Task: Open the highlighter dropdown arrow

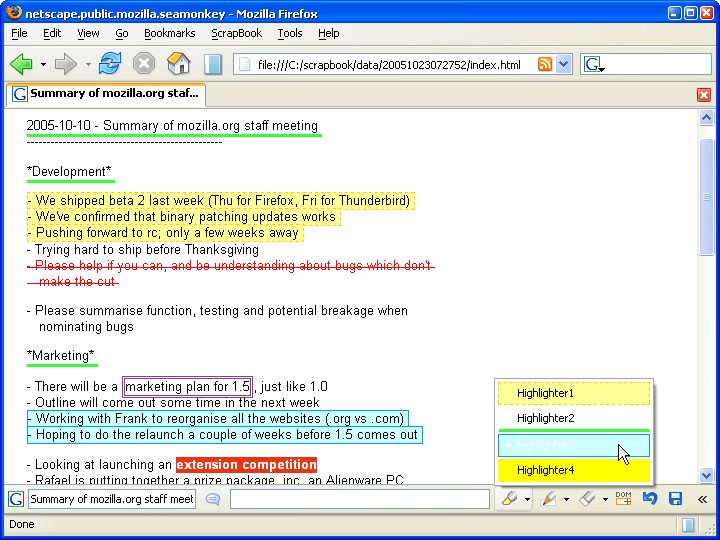Action: (527, 499)
